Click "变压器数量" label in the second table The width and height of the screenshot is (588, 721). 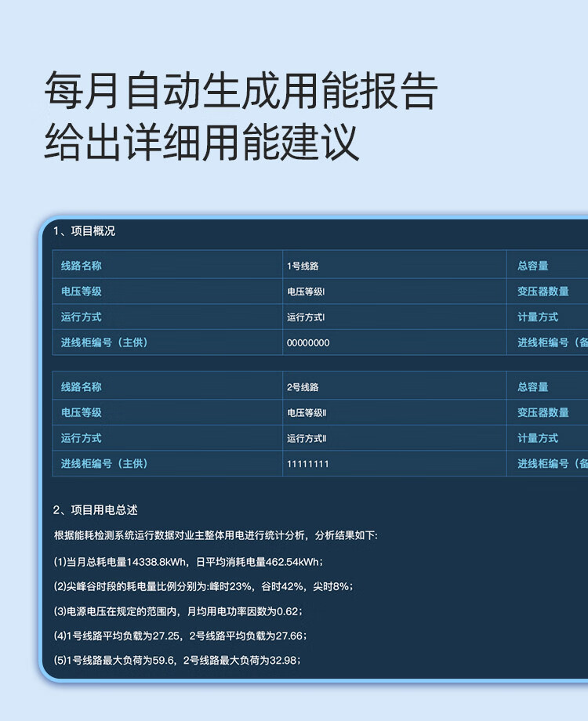tap(543, 413)
